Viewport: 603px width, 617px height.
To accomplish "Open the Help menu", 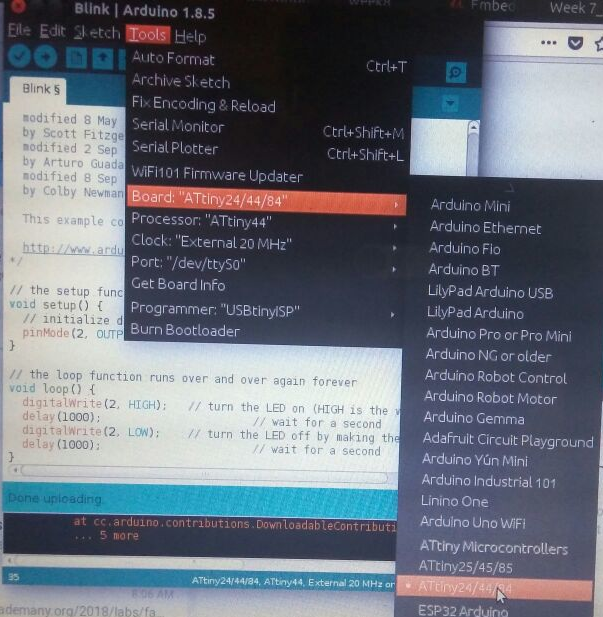I will coord(191,37).
